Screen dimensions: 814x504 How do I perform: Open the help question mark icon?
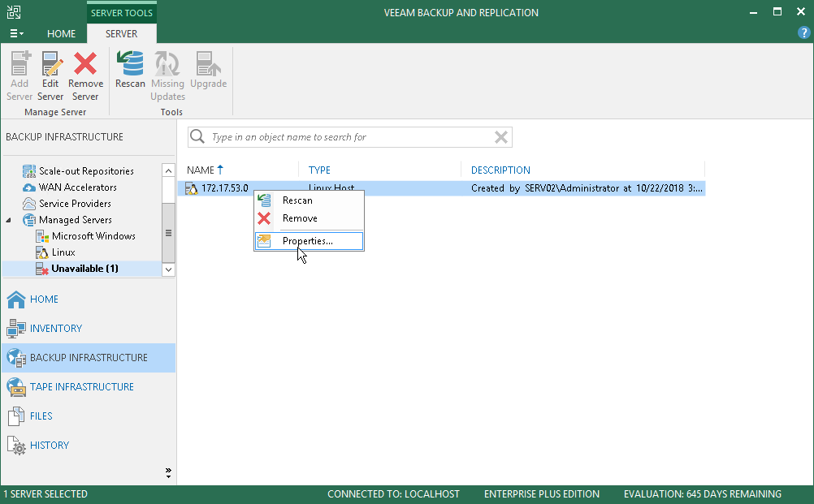tap(803, 32)
